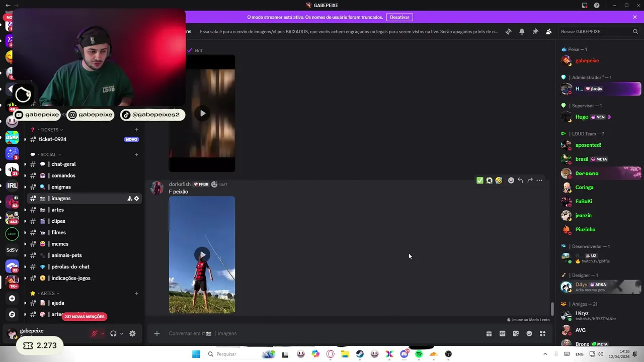Image resolution: width=644 pixels, height=362 pixels.
Task: Forward the dorkefish message
Action: 530,180
